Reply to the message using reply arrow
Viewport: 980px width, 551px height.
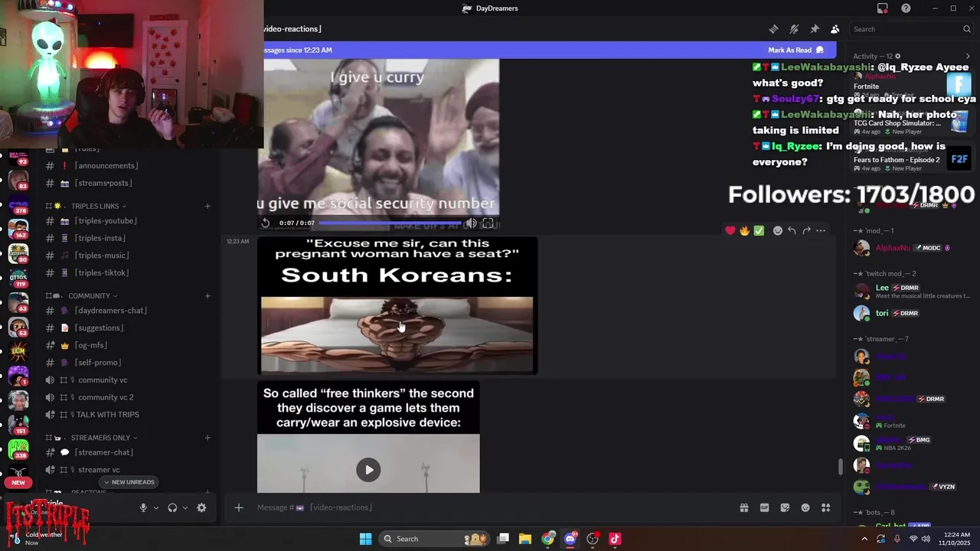[792, 230]
